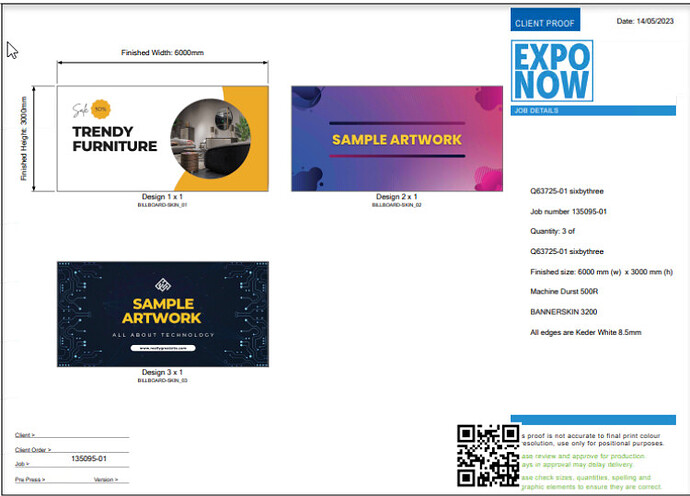Select the dark technology Design 3 artwork
Viewport: 690px width, 496px height.
click(163, 315)
